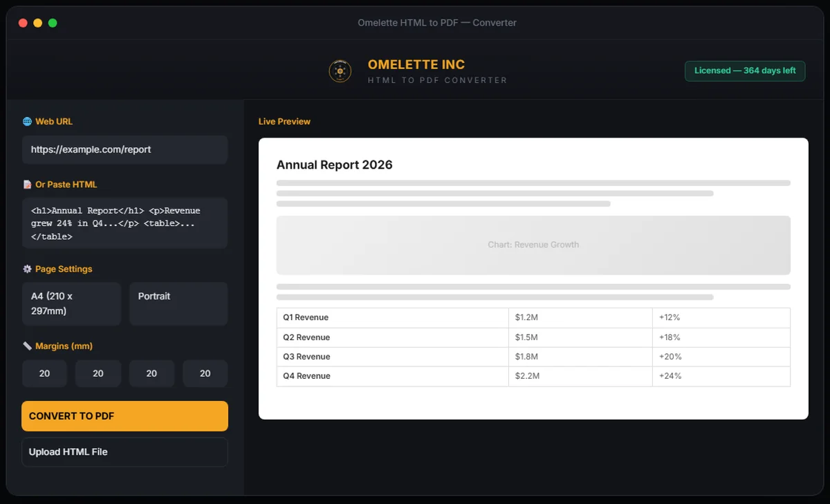Minimize the window using the yellow button
Screen dimensions: 830x504
click(x=38, y=23)
